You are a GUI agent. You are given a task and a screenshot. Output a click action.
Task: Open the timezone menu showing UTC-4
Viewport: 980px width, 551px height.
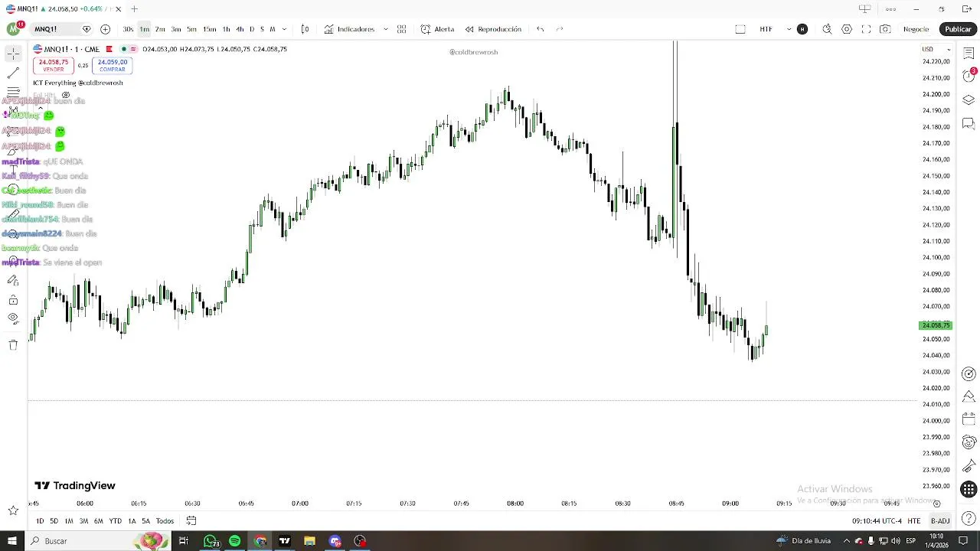coord(877,521)
